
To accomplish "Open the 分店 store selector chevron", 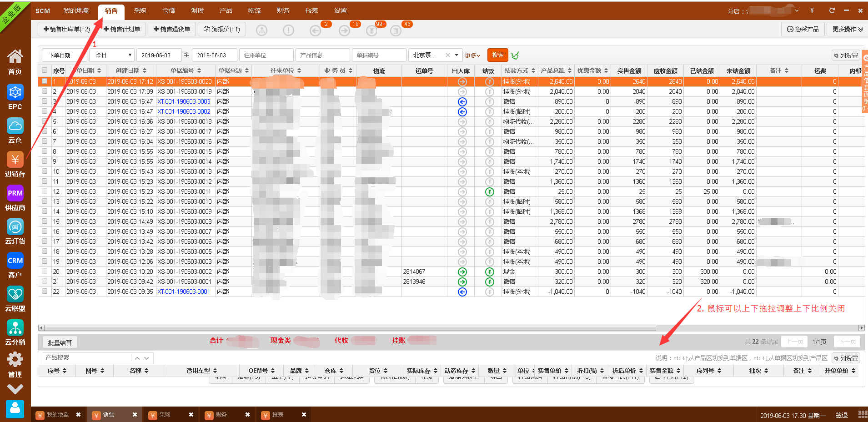I will pyautogui.click(x=797, y=10).
